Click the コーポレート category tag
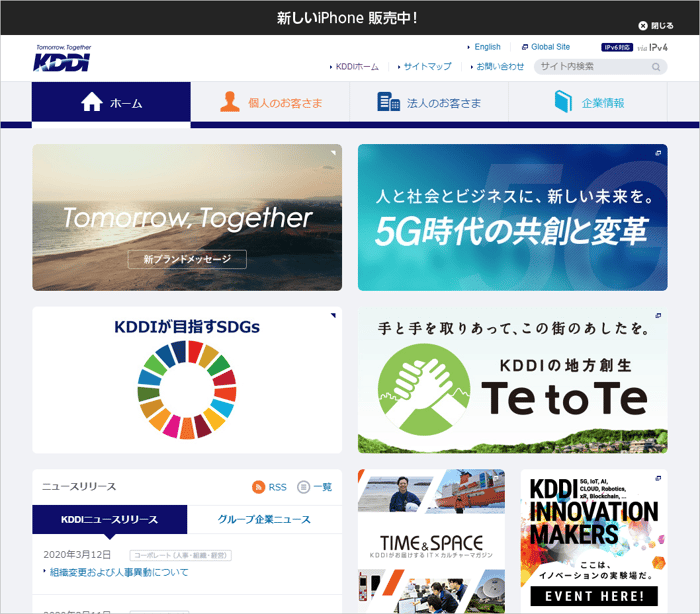700x614 pixels. [x=180, y=555]
